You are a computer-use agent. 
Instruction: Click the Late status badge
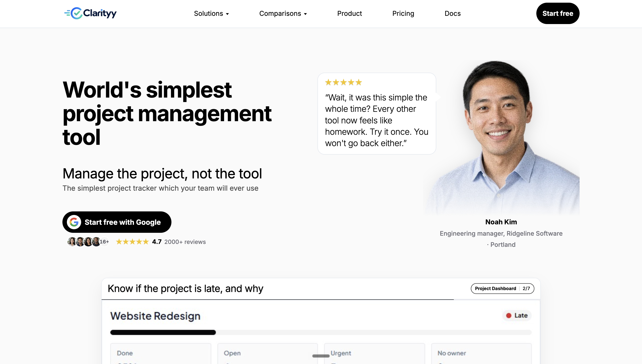tap(517, 315)
